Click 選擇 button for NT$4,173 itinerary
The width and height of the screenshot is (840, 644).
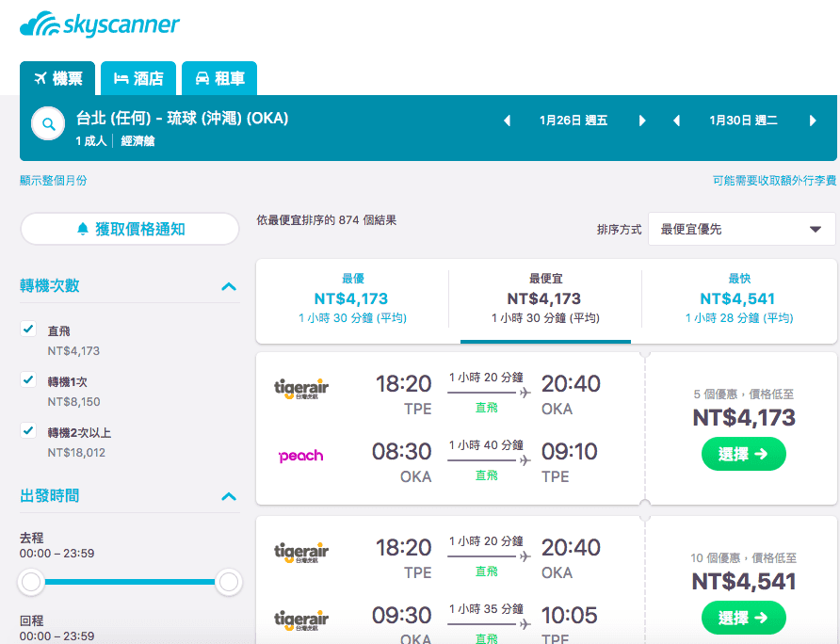(x=744, y=454)
